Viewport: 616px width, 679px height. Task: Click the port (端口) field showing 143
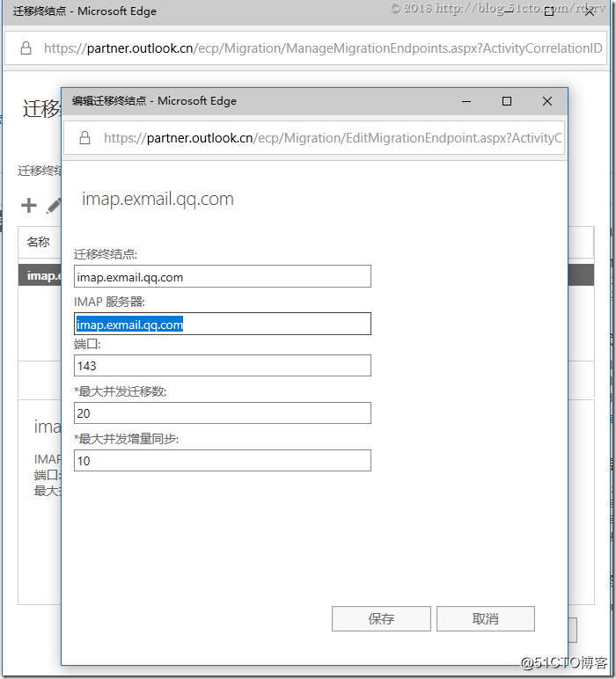[x=223, y=366]
